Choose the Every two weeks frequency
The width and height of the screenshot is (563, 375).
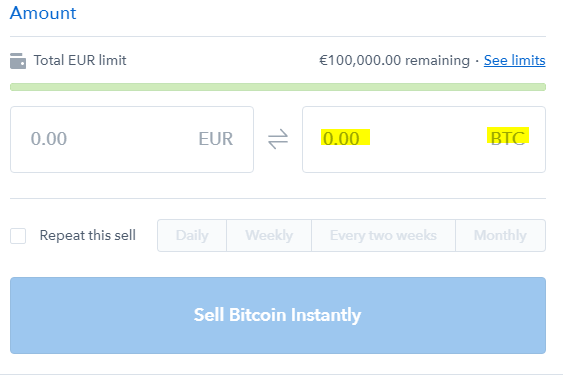pyautogui.click(x=383, y=236)
